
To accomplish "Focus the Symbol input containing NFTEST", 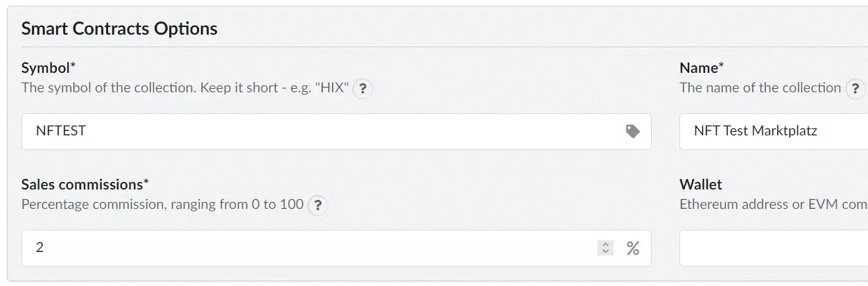I will click(x=336, y=131).
